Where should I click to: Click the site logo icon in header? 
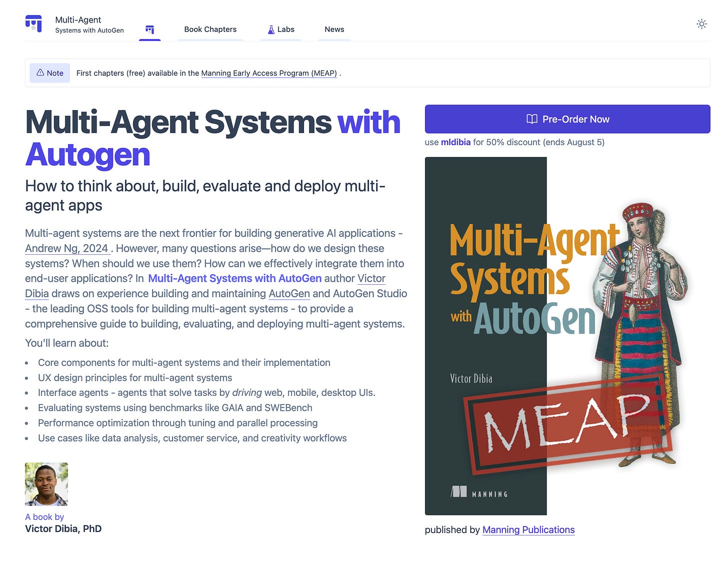(33, 24)
